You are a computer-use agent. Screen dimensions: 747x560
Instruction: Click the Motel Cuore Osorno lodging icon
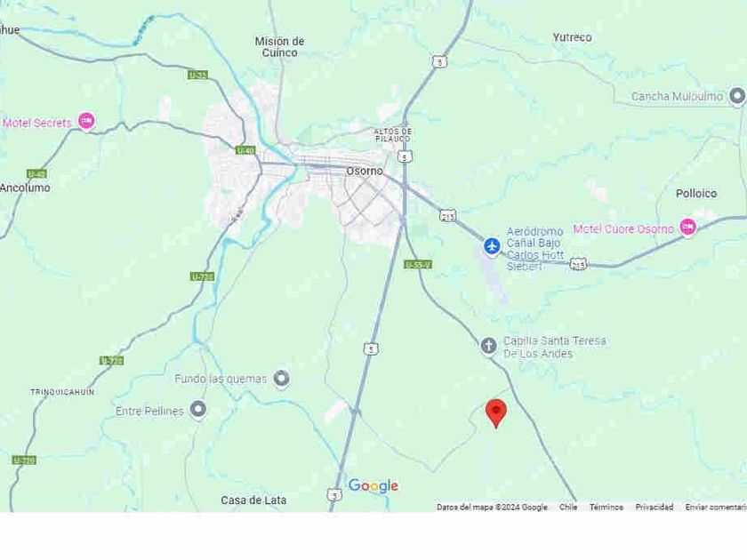[x=688, y=228]
